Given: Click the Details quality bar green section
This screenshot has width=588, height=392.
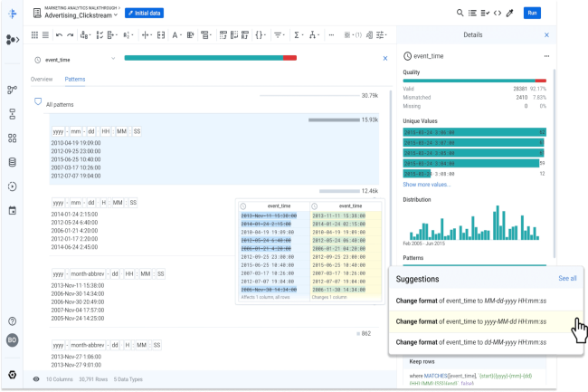Looking at the screenshot, I should tap(469, 81).
